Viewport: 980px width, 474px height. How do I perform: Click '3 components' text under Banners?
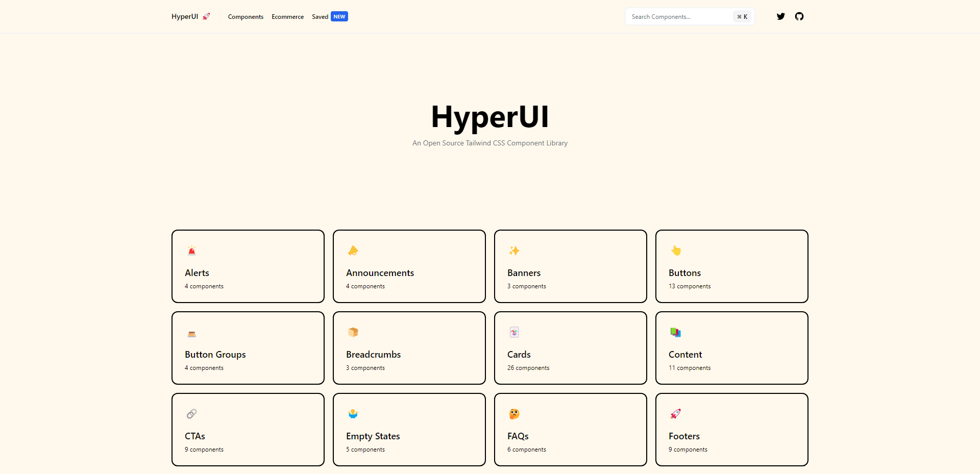(x=526, y=286)
